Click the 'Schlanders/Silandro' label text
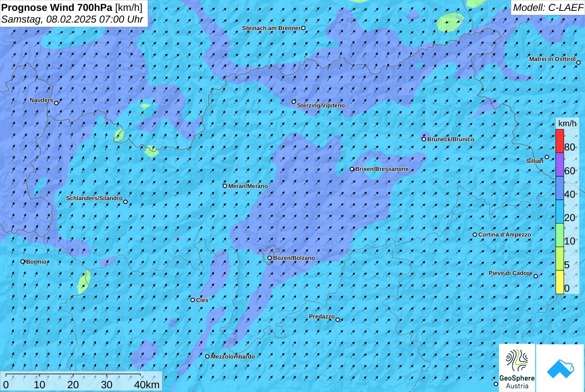Screen dimensions: 585x392 click(x=94, y=198)
